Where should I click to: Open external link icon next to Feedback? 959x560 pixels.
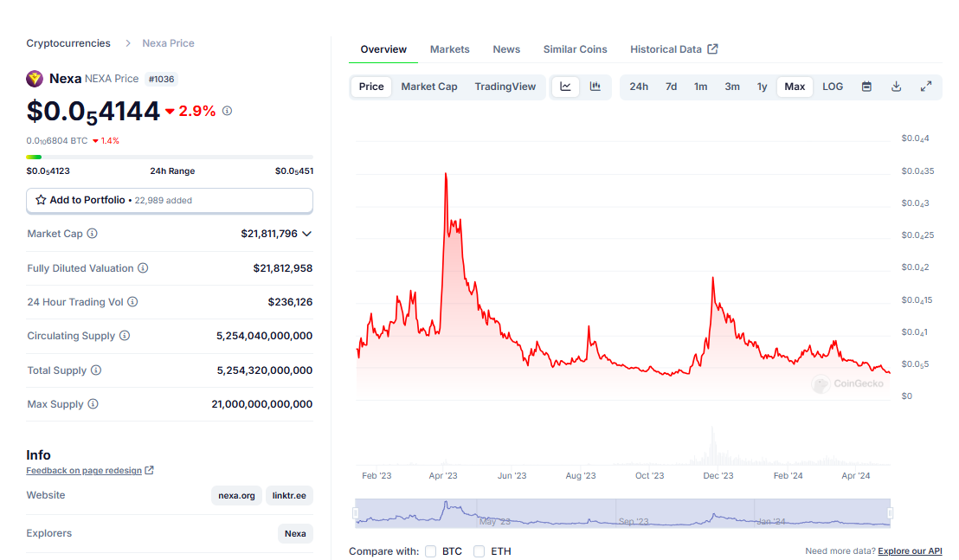149,470
